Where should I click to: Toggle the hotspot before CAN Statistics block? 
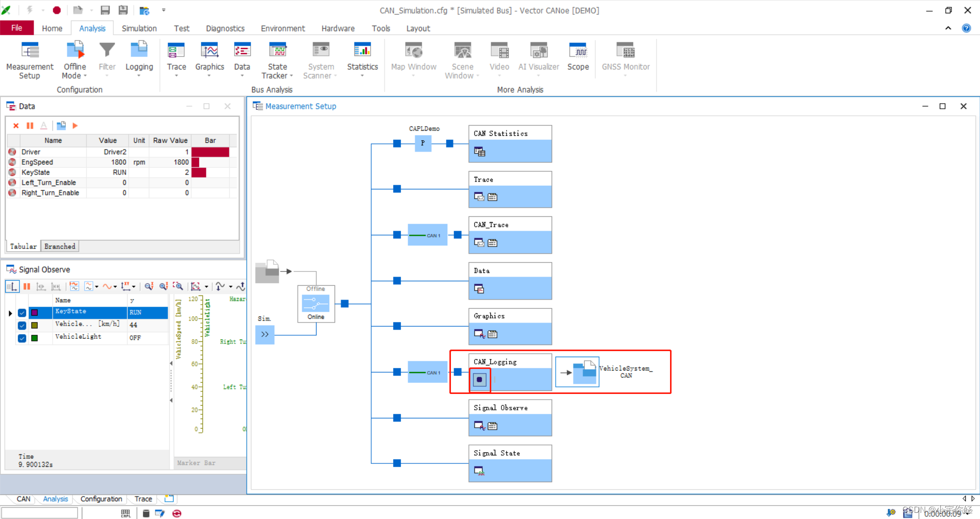pyautogui.click(x=449, y=143)
